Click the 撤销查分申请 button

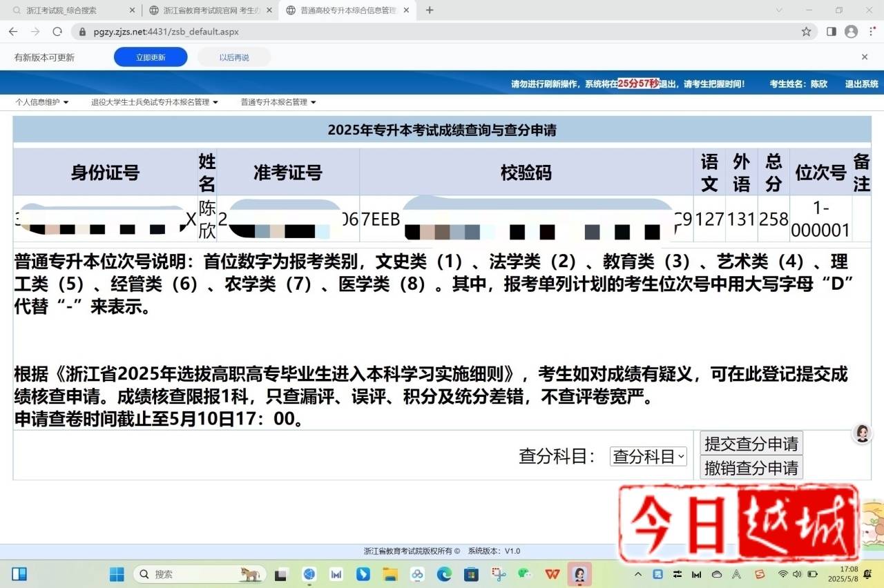751,468
